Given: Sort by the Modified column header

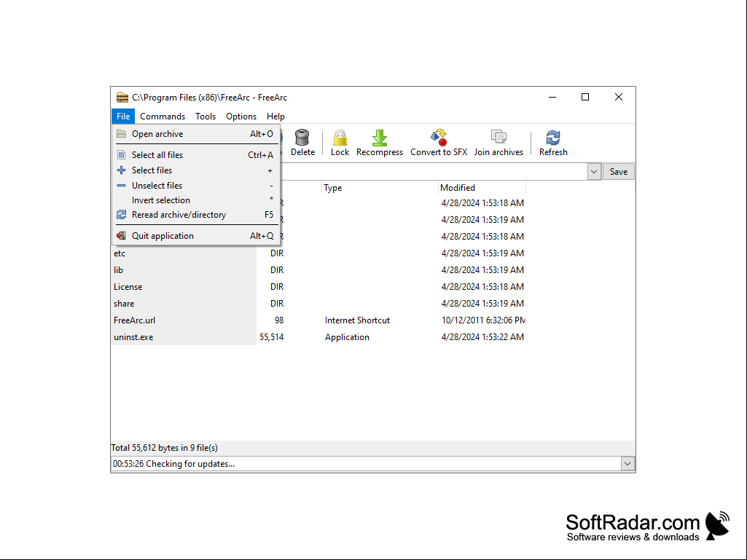Looking at the screenshot, I should (x=482, y=188).
